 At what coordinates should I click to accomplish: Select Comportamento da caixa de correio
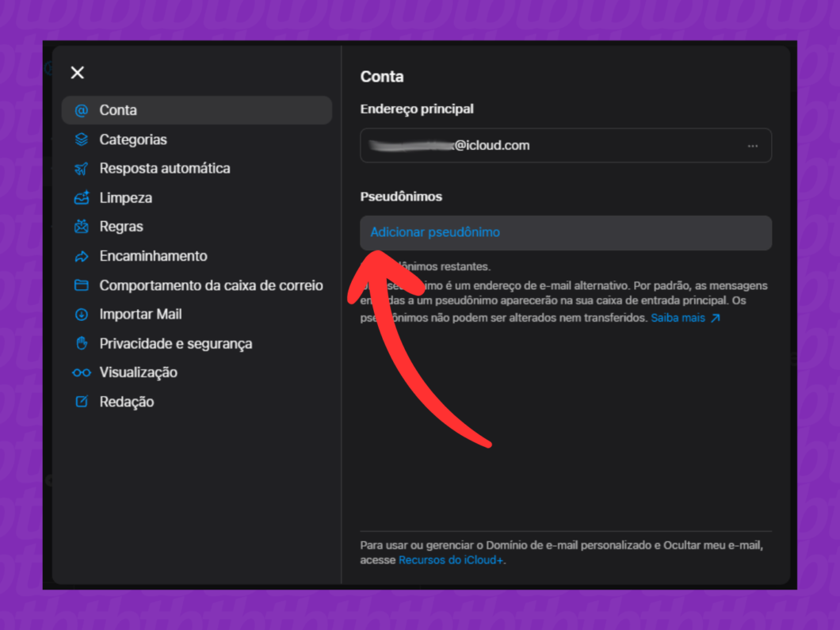point(211,285)
